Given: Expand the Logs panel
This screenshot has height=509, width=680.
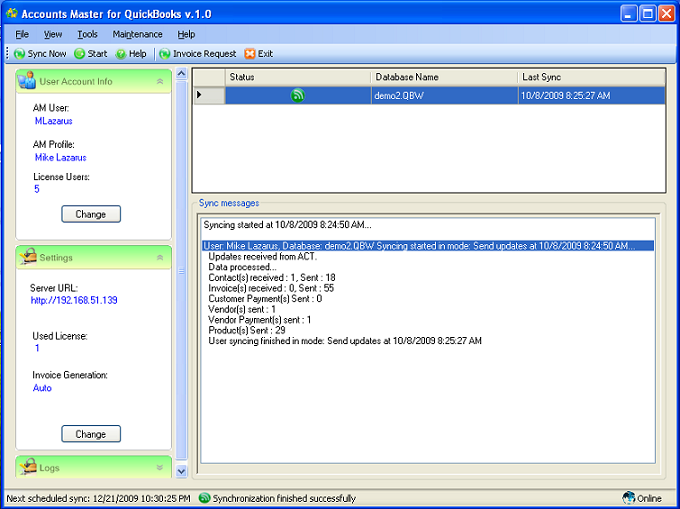Looking at the screenshot, I should click(x=158, y=467).
